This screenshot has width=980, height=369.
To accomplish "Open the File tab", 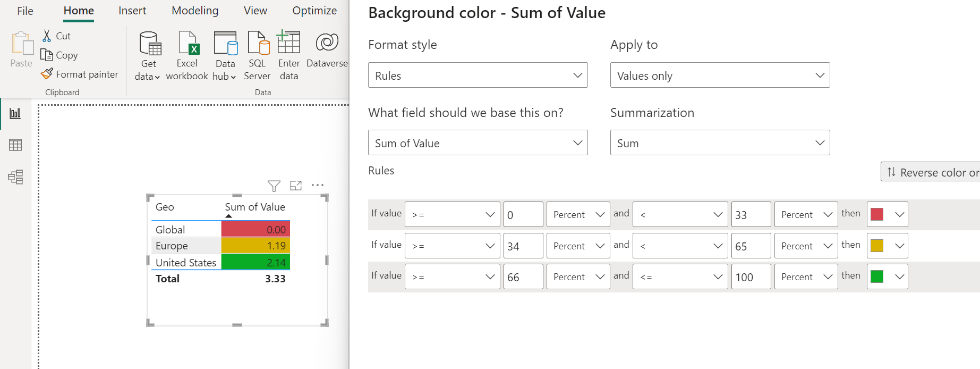I will coord(25,11).
